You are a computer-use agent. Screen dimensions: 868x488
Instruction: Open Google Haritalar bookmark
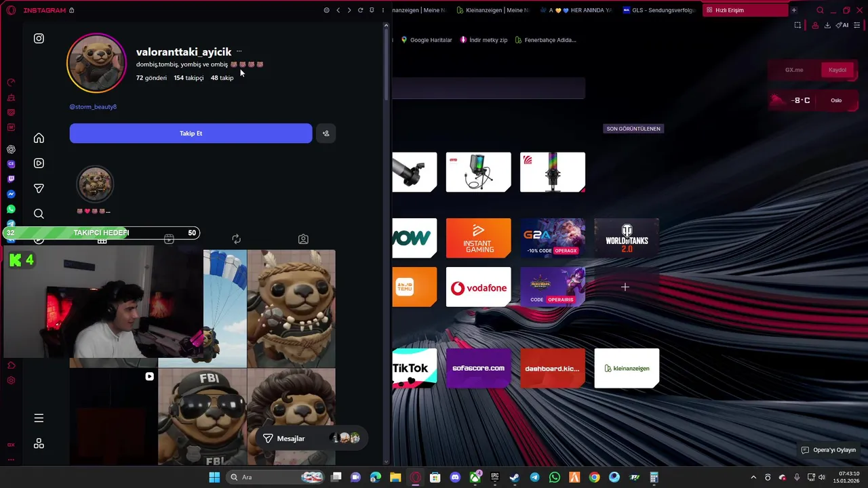click(426, 40)
